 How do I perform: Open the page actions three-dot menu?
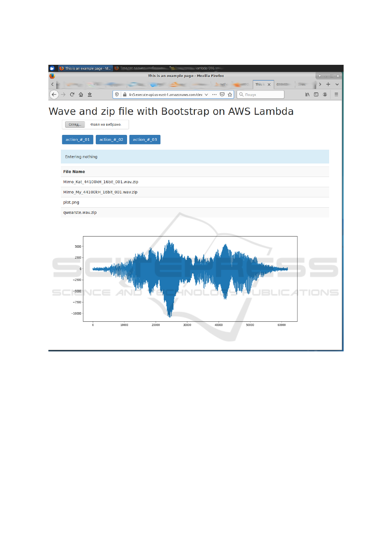[214, 94]
